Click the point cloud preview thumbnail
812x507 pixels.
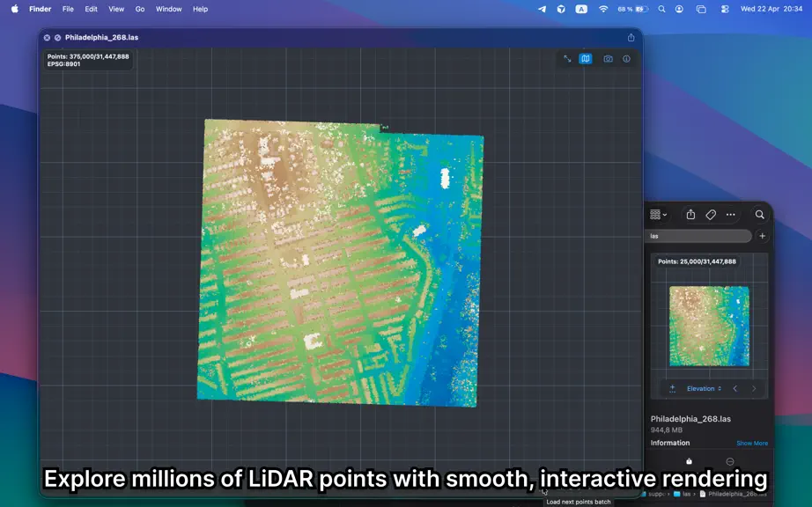pos(709,326)
